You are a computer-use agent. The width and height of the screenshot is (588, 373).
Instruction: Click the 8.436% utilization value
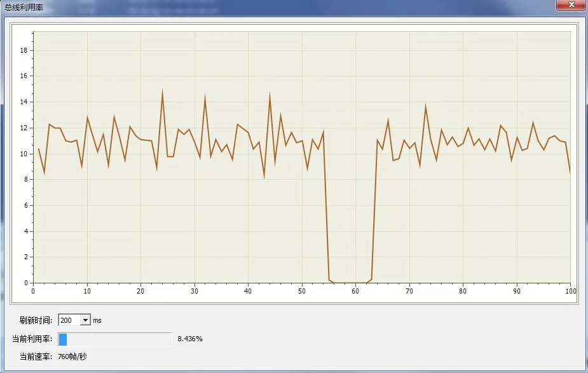[190, 339]
